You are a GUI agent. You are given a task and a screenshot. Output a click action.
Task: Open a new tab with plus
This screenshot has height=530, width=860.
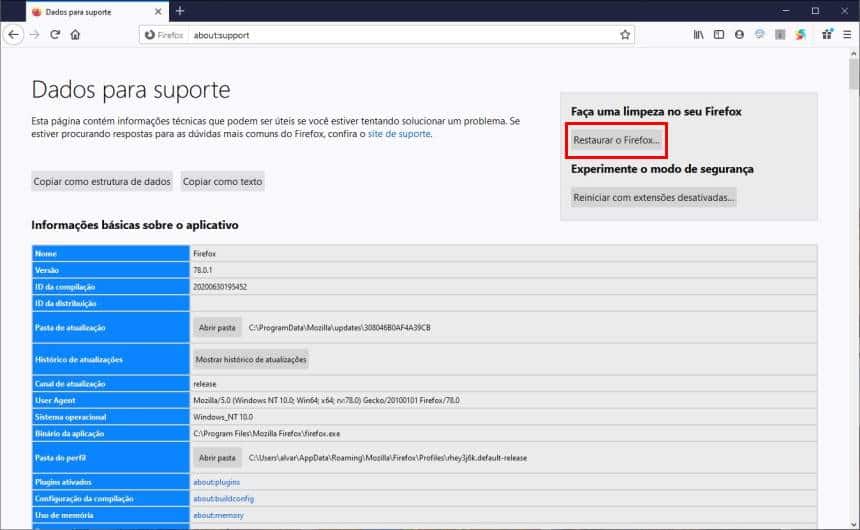tap(180, 11)
